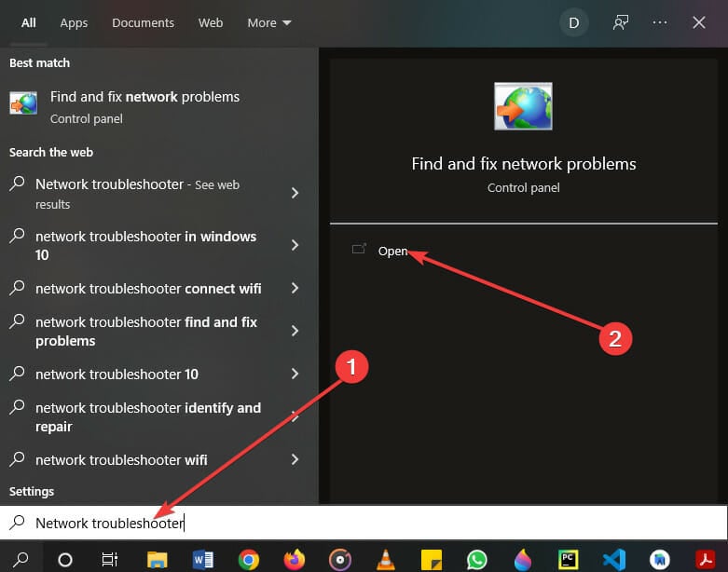Click the globe icon in preview pane

tap(523, 106)
